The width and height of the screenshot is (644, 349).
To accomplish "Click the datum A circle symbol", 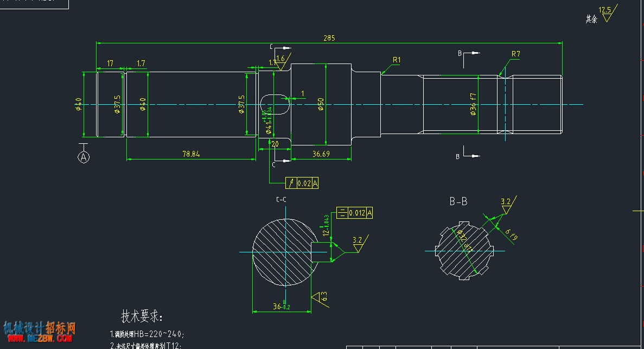I will 84,157.
